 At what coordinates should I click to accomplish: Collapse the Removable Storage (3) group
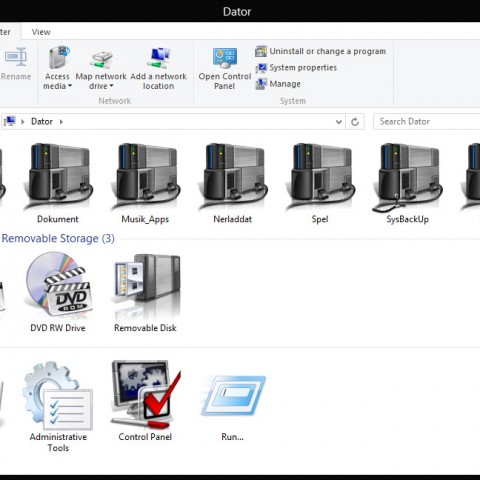(x=58, y=238)
